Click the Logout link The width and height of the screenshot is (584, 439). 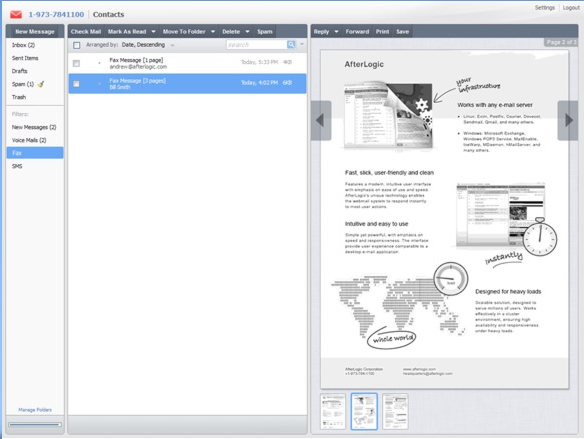click(571, 7)
